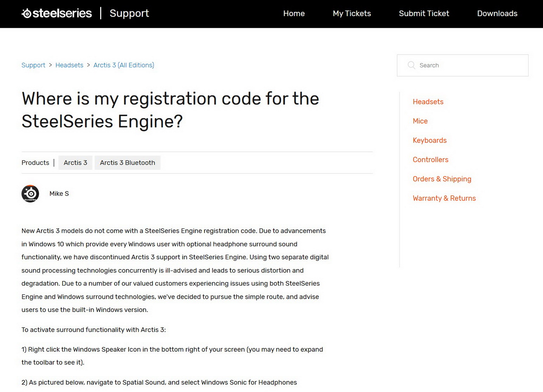Open Headsets category in sidebar
This screenshot has width=543, height=392.
pyautogui.click(x=428, y=102)
